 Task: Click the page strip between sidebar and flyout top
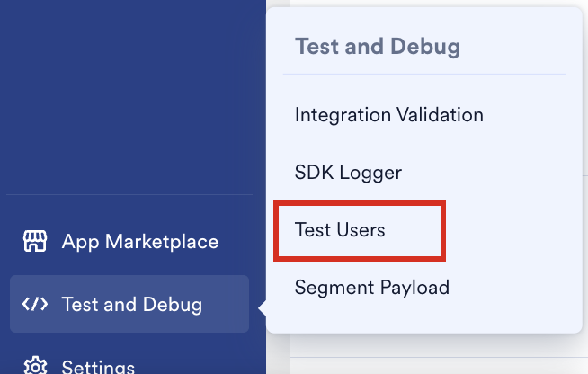(x=278, y=3)
